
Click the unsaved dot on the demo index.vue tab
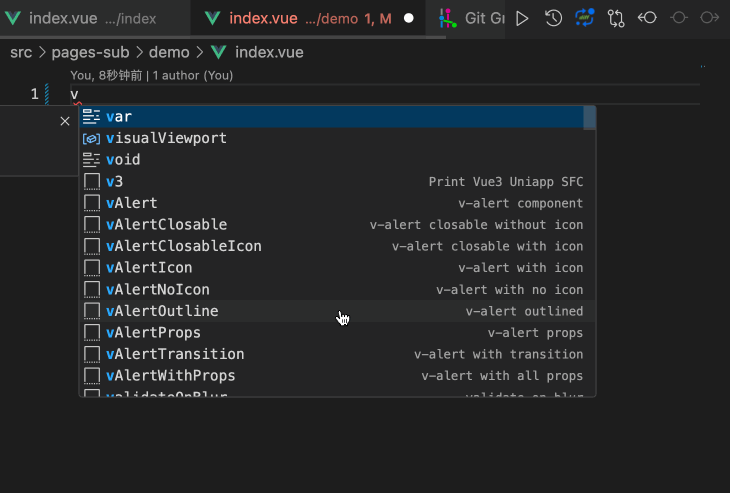408,18
